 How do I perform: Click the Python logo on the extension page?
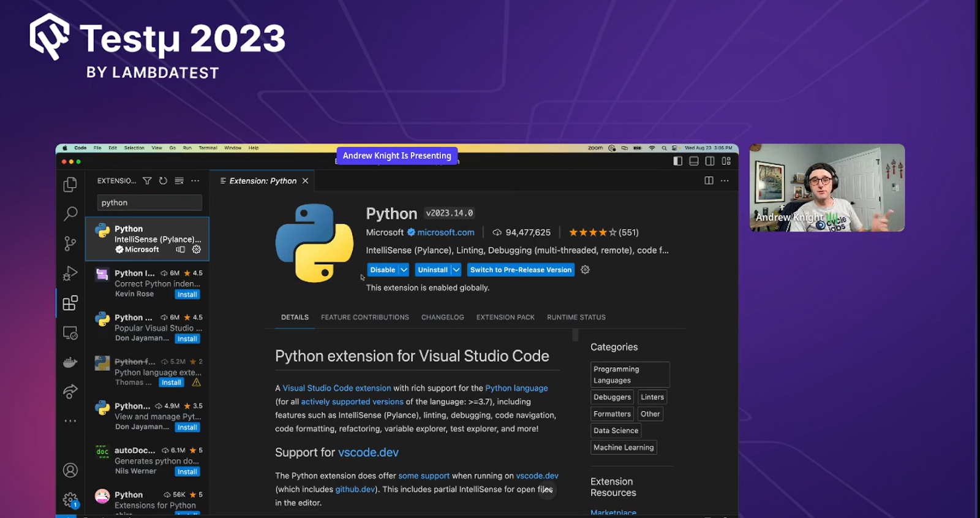coord(314,243)
